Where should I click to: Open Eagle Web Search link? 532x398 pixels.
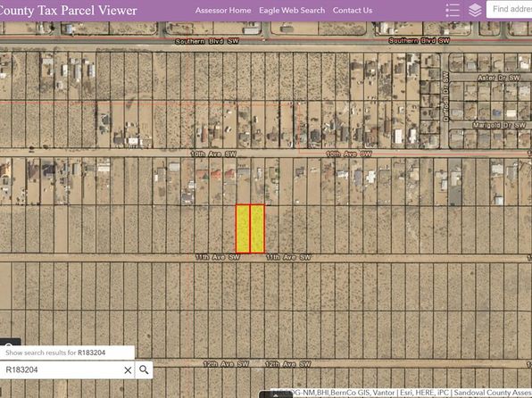(292, 11)
